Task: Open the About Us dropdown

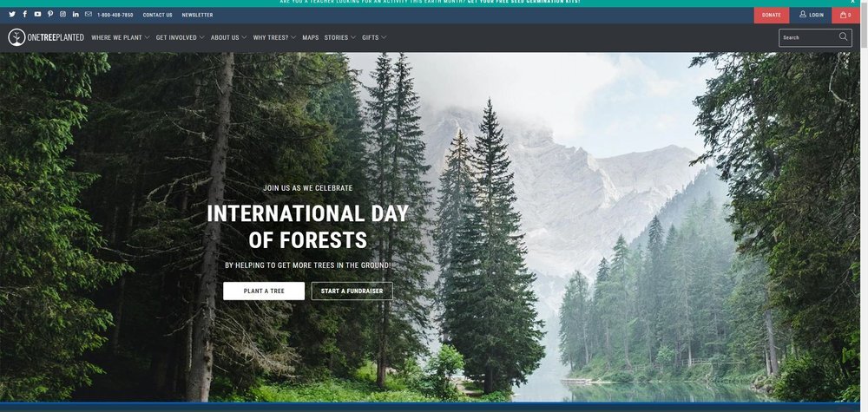Action: pyautogui.click(x=228, y=37)
